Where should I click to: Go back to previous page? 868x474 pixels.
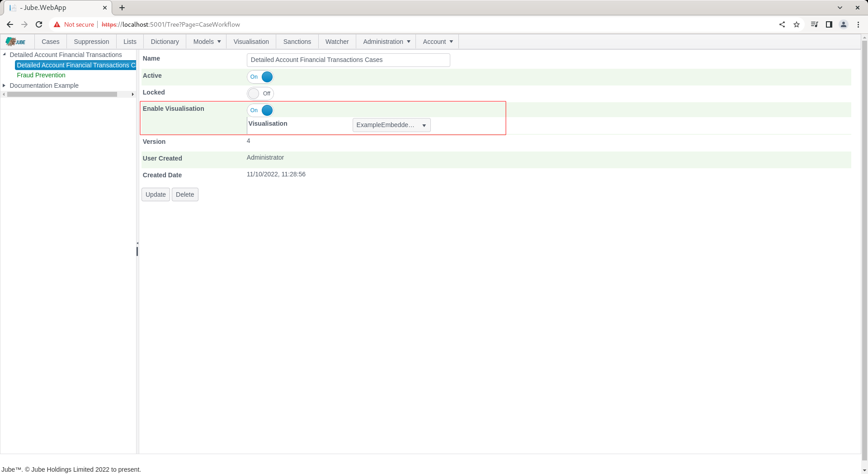(x=10, y=24)
